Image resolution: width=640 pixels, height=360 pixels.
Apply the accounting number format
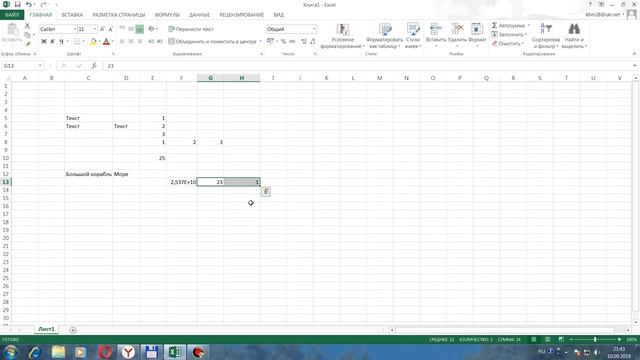click(x=270, y=41)
